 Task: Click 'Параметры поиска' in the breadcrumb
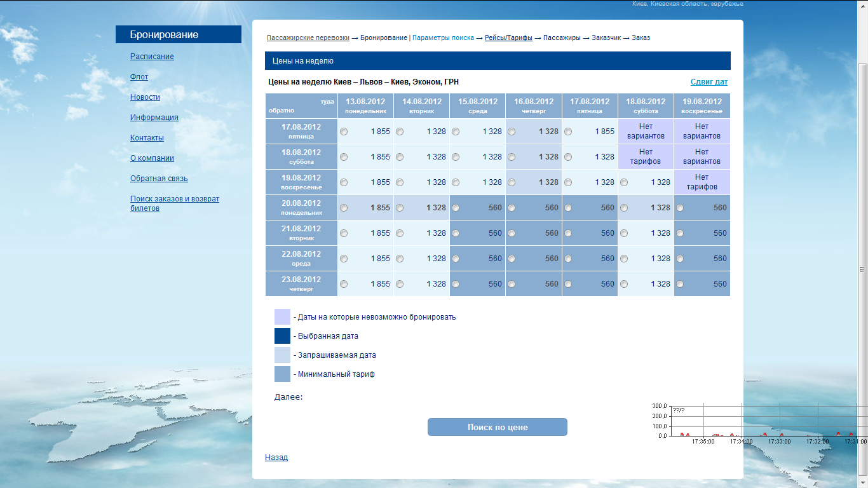(443, 37)
